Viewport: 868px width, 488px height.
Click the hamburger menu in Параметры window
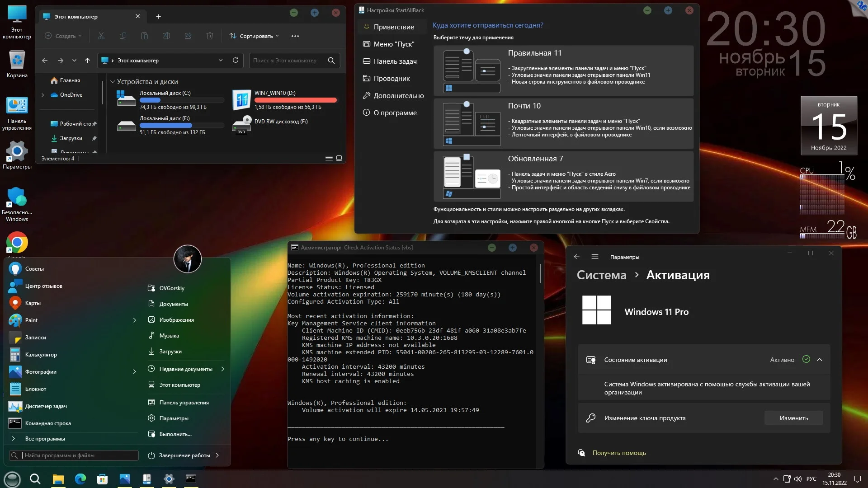pyautogui.click(x=595, y=257)
